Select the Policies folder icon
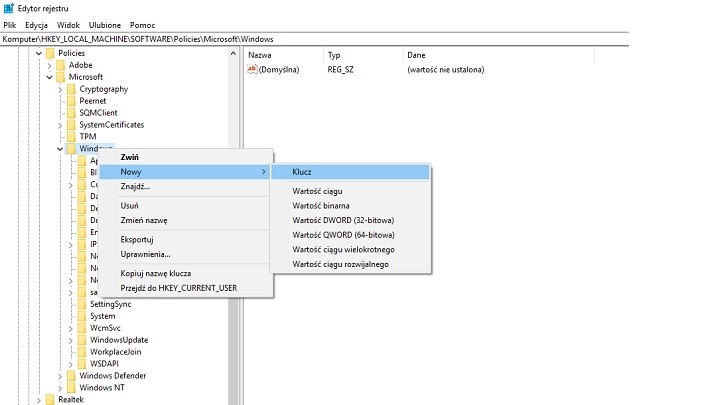The height and width of the screenshot is (405, 720). pyautogui.click(x=50, y=53)
